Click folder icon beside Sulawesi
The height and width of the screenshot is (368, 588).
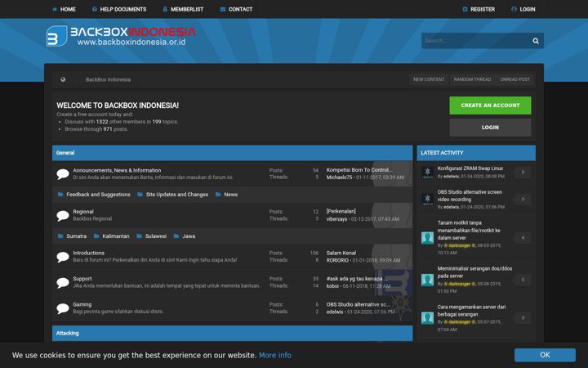point(139,236)
